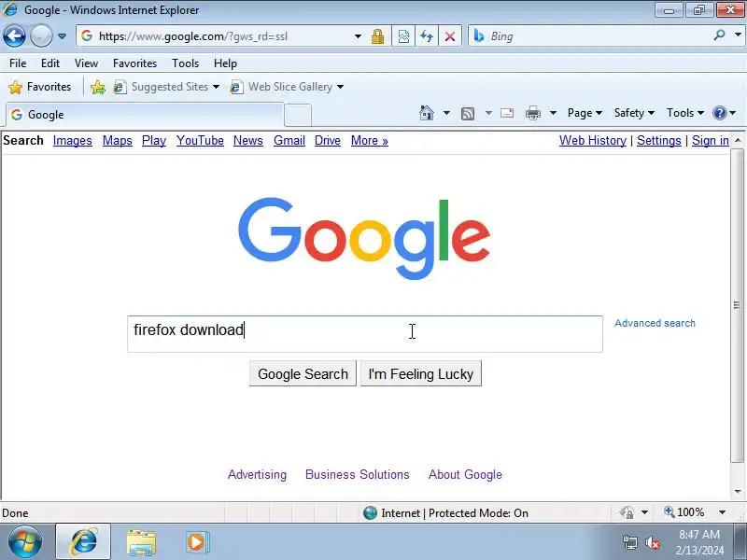The image size is (747, 560).
Task: Open the File menu
Action: pos(18,63)
